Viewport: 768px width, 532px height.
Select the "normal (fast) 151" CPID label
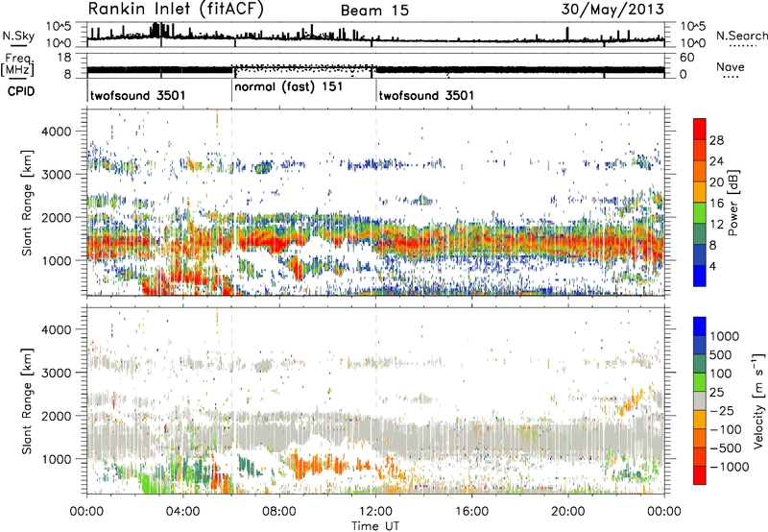(289, 87)
